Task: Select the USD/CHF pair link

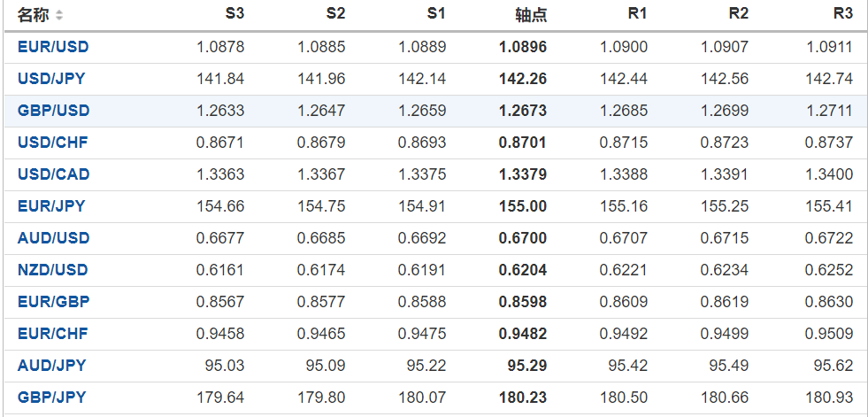Action: point(52,143)
